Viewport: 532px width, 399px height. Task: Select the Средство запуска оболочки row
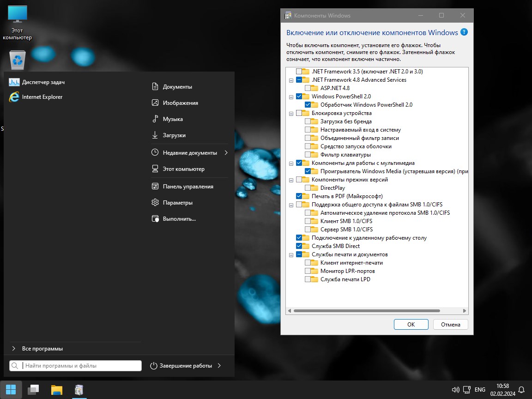[x=356, y=146]
